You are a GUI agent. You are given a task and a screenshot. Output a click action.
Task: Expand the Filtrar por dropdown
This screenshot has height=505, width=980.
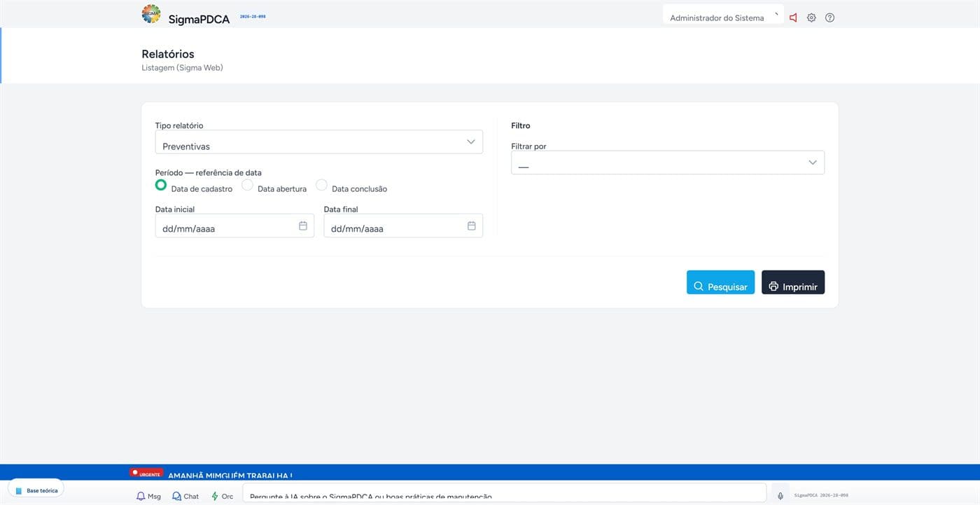[668, 162]
